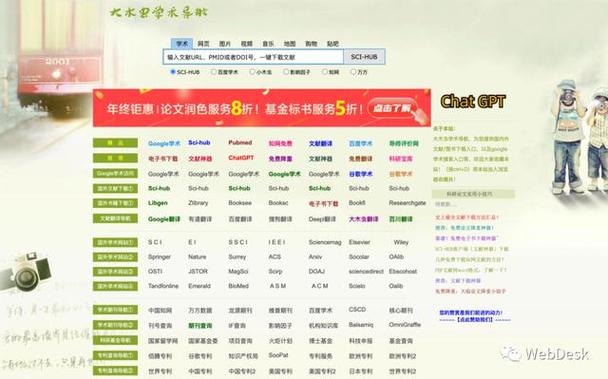608x379 pixels.
Task: Open the Springer link
Action: point(159,257)
